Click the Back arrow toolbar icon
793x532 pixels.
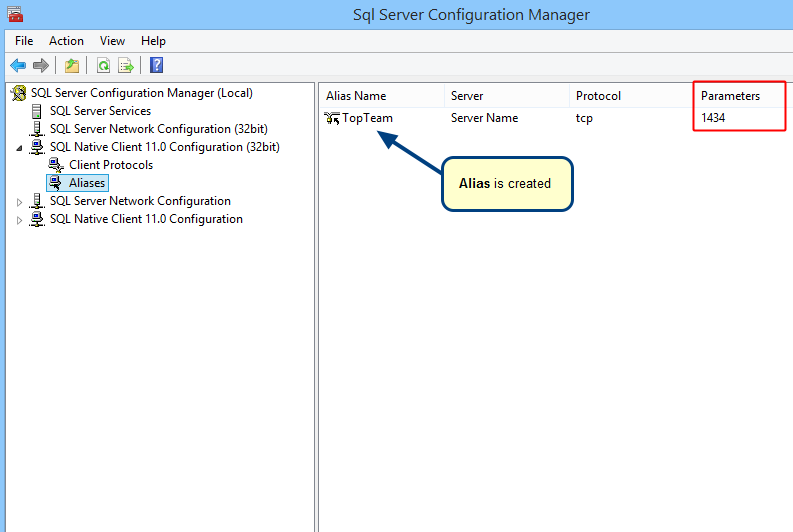18,66
